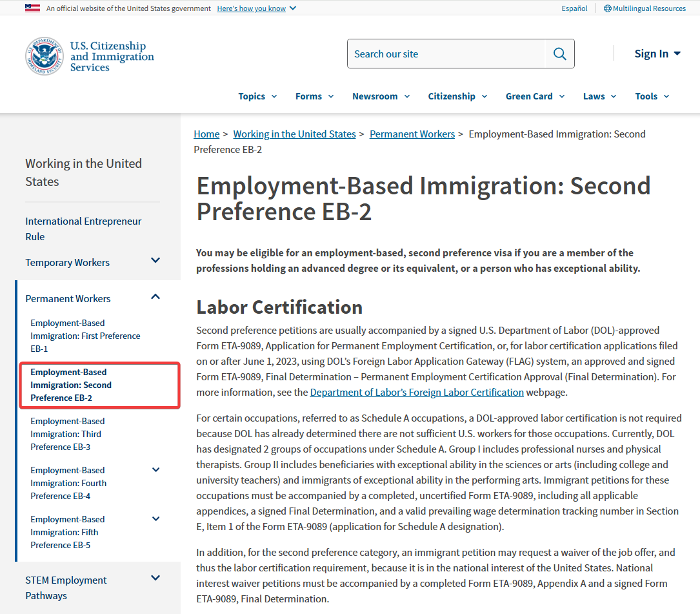Screen dimensions: 700x614
Task: Click inside the "Search our site" field
Action: (445, 54)
